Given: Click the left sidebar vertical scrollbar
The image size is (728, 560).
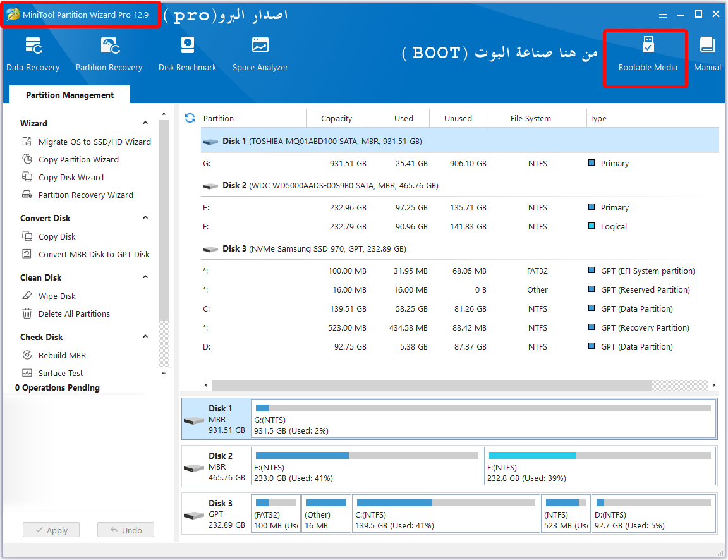Looking at the screenshot, I should pyautogui.click(x=164, y=221).
